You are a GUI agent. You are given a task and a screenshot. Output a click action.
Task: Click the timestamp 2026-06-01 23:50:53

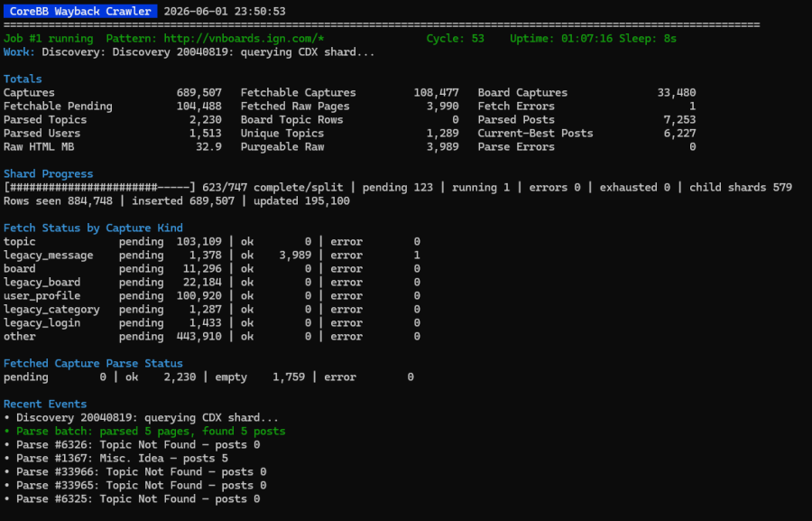coord(225,12)
